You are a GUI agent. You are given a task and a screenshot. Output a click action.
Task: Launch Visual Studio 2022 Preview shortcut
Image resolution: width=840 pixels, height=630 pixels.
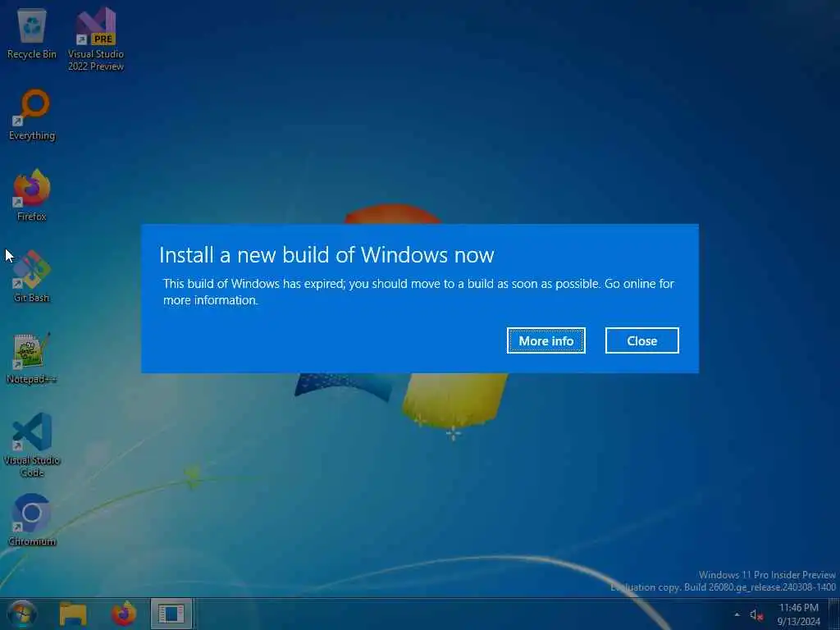(95, 39)
